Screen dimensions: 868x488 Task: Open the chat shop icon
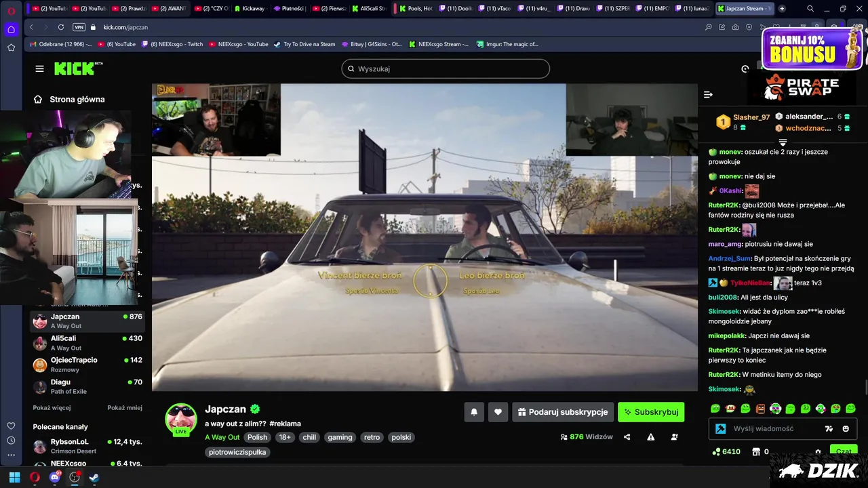pos(756,451)
